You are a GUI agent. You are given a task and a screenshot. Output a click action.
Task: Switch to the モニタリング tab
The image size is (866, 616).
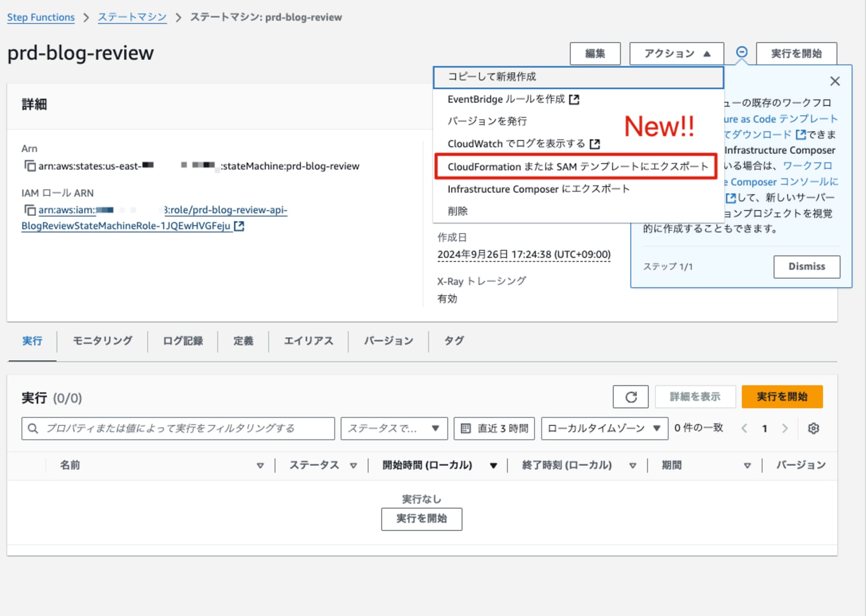102,341
